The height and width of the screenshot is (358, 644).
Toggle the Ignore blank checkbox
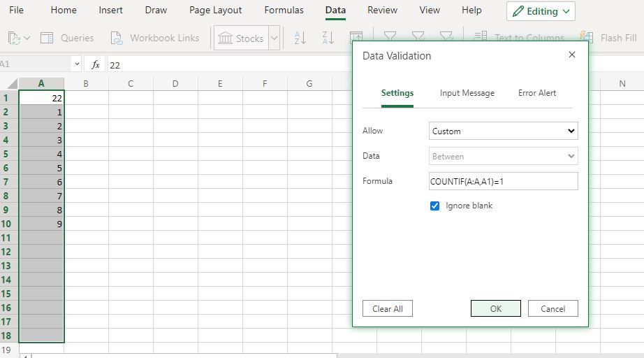[434, 206]
